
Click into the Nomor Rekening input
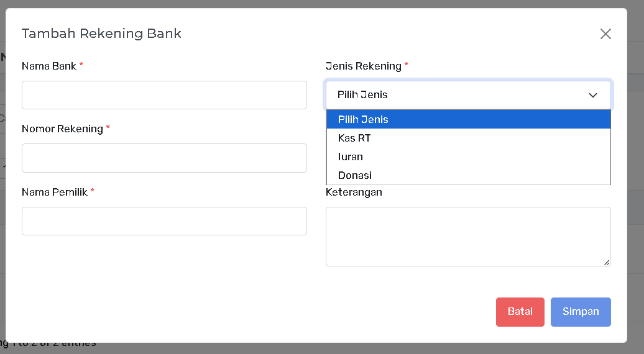(x=164, y=158)
